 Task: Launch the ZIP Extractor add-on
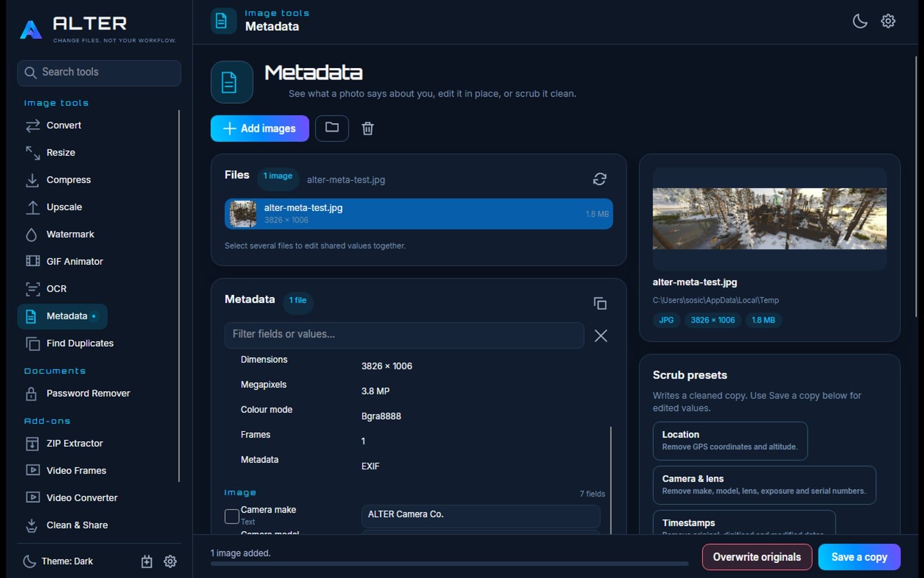click(x=64, y=443)
